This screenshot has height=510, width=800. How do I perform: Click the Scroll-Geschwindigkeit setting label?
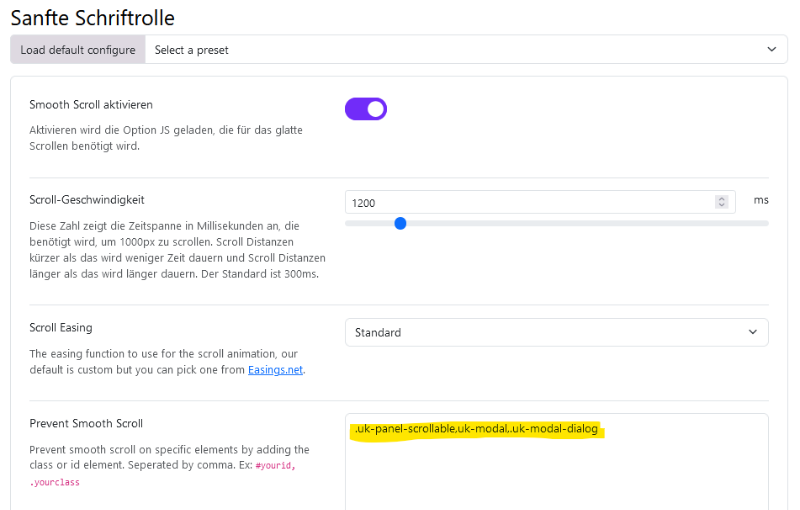click(x=87, y=200)
